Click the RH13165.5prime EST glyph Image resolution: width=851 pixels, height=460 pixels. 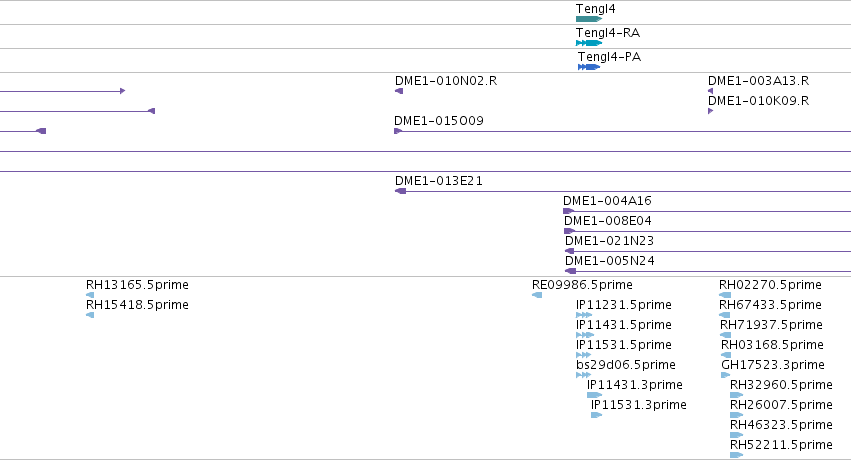tap(90, 295)
